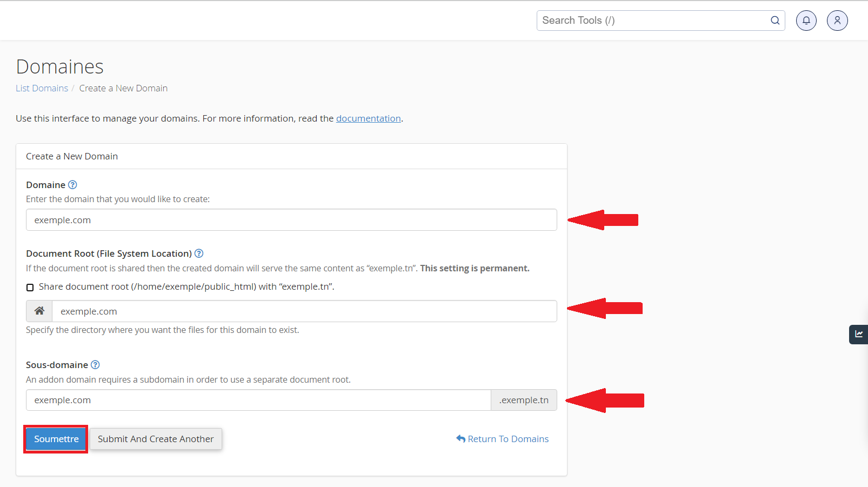Click the home directory icon

tap(39, 311)
